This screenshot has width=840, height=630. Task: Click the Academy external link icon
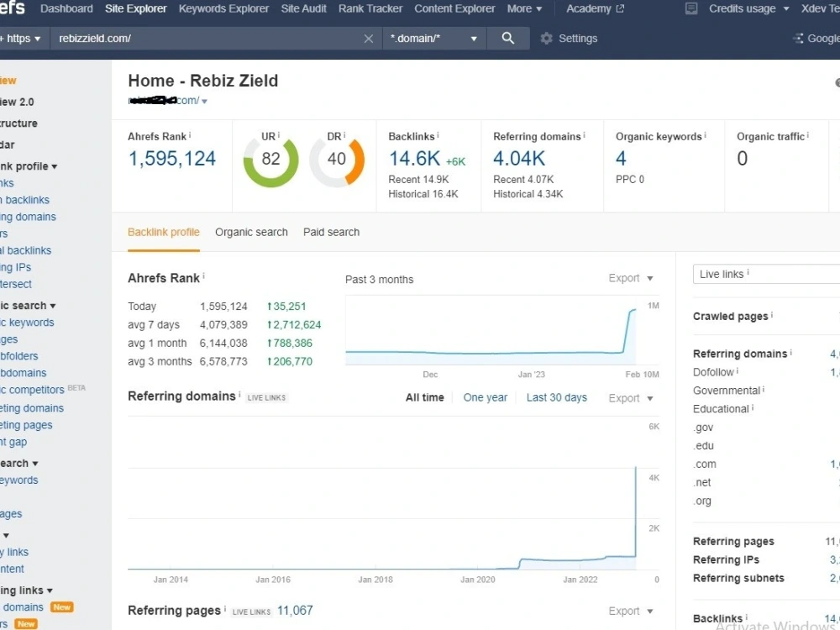coord(621,8)
